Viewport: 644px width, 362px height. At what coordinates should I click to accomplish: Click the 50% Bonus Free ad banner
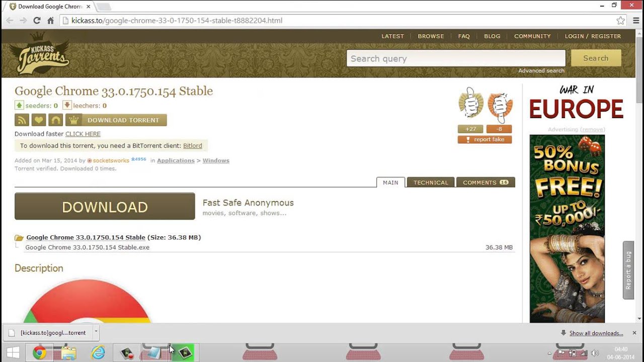(x=567, y=229)
